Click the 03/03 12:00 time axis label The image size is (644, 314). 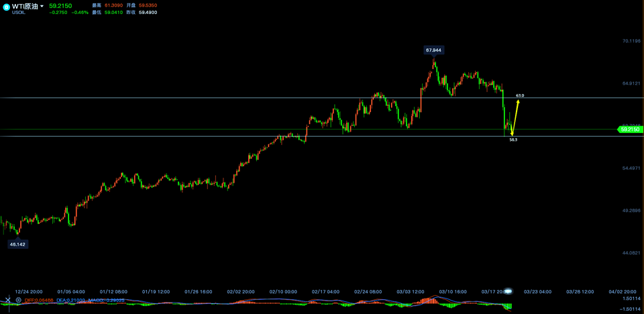click(410, 291)
